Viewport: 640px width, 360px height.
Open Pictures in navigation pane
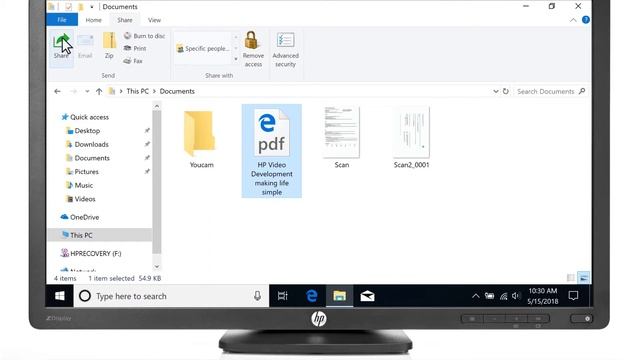(x=82, y=172)
